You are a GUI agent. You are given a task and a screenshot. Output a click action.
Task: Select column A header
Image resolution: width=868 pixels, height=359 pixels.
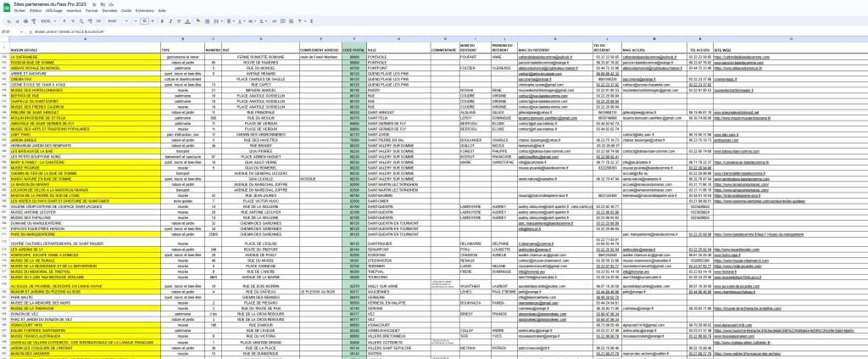(x=86, y=39)
